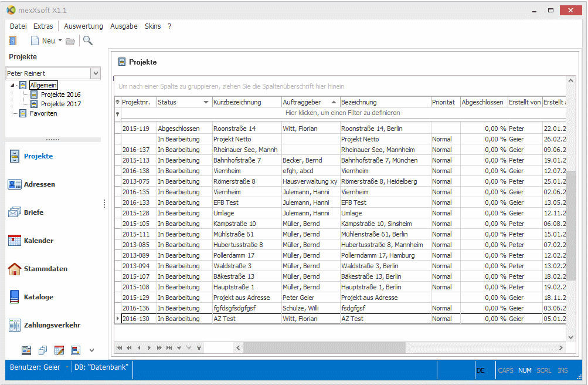Open the Benutzer: Geier status dropdown
The width and height of the screenshot is (588, 385).
67,367
